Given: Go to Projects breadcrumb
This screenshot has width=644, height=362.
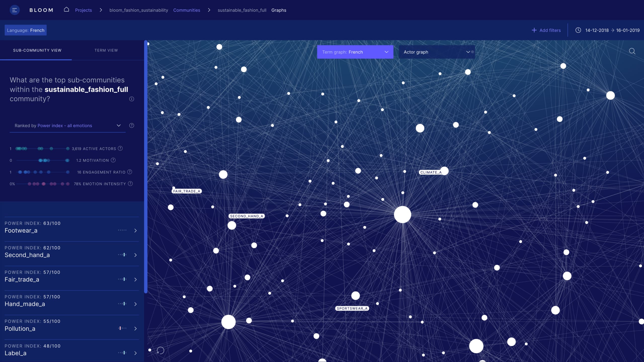Looking at the screenshot, I should (84, 10).
